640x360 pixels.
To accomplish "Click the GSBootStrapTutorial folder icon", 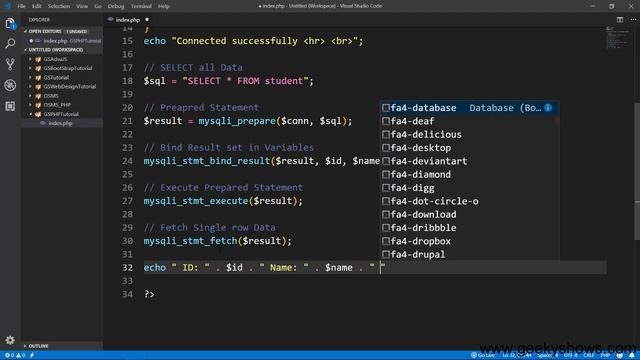I will (38, 68).
